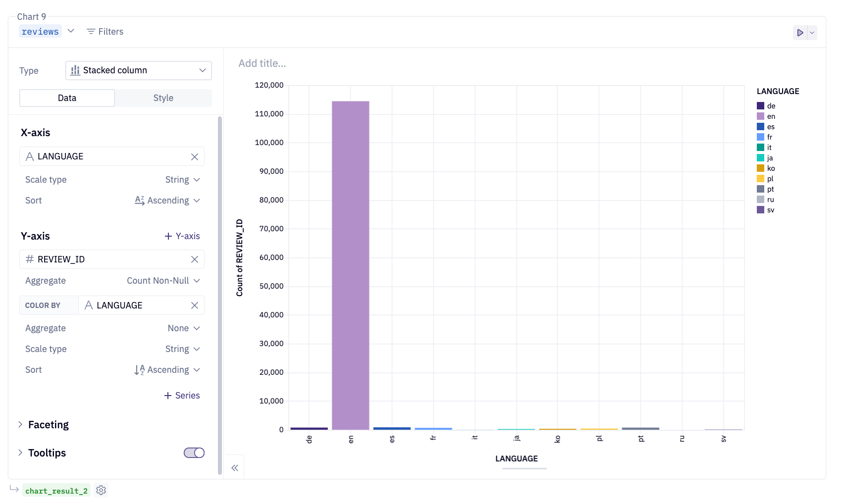Click the Add title placeholder field
The height and width of the screenshot is (504, 844).
(x=262, y=63)
